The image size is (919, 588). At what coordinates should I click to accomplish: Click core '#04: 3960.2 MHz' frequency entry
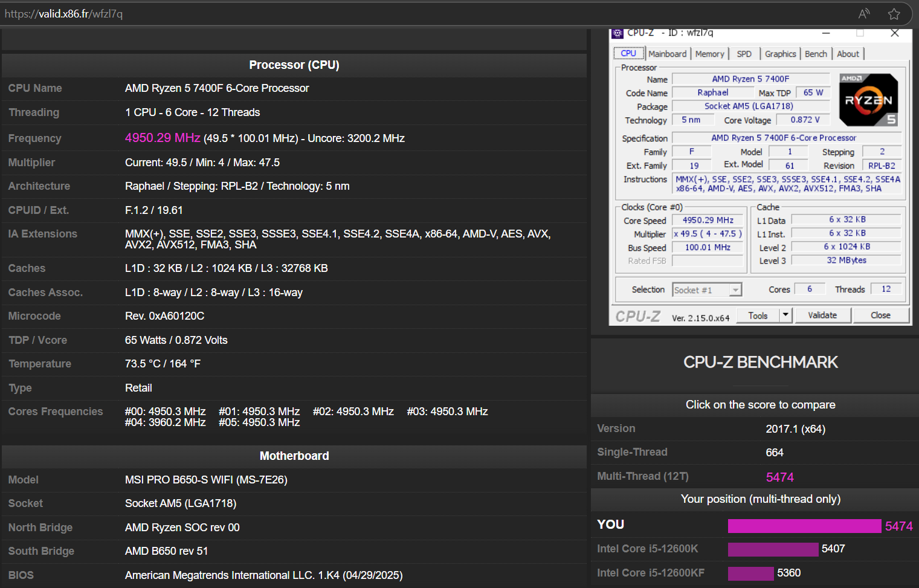point(165,422)
